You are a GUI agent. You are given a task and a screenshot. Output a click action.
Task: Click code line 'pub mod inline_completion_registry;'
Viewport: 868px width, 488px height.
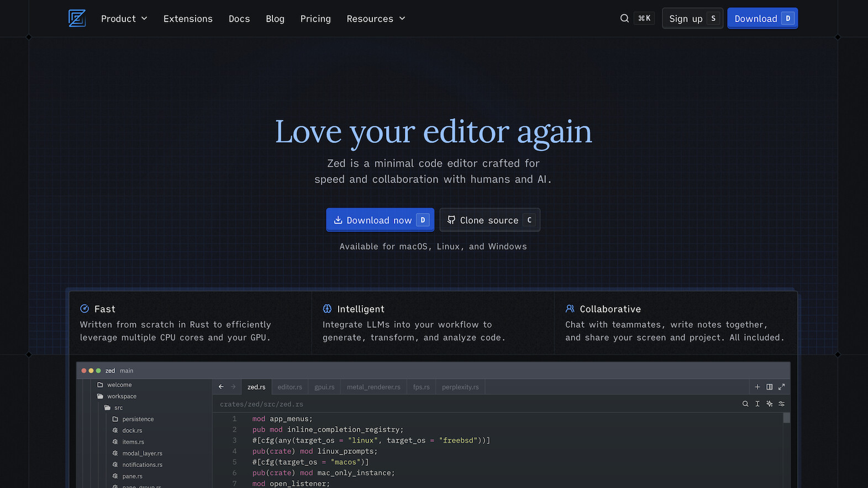tap(328, 429)
